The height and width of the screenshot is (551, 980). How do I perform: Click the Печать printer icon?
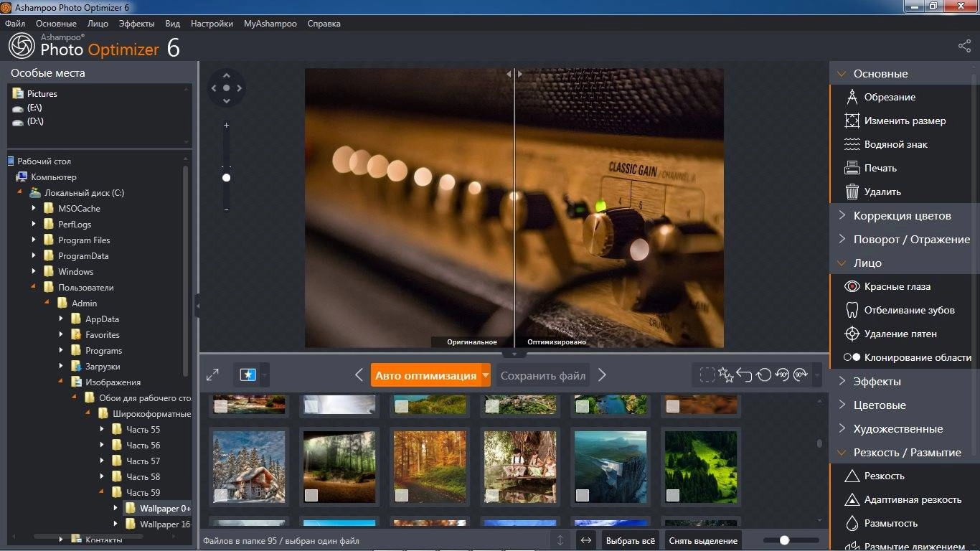[x=852, y=168]
